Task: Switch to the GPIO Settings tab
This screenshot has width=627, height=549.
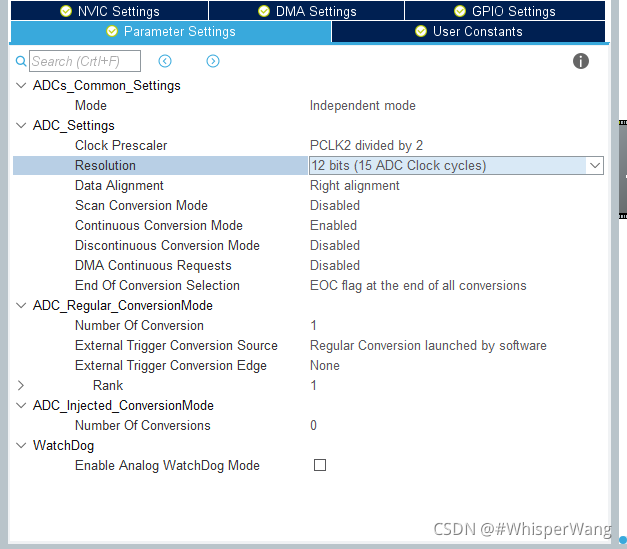Action: [x=505, y=11]
